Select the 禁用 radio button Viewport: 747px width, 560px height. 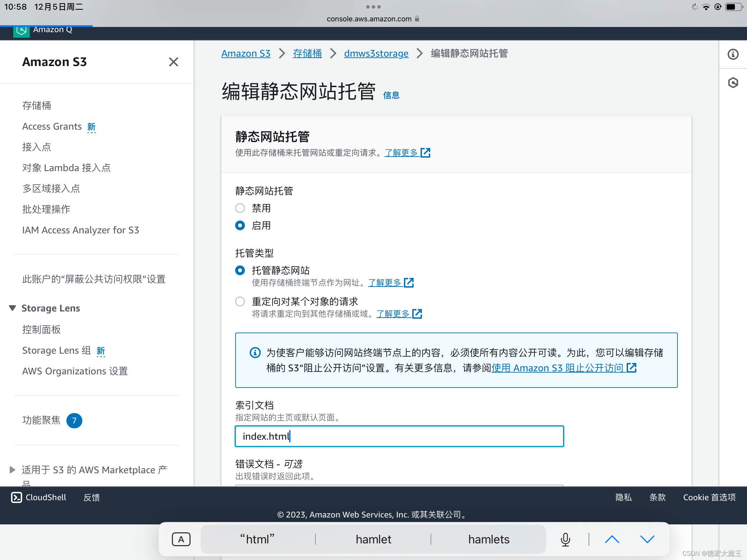click(x=240, y=208)
